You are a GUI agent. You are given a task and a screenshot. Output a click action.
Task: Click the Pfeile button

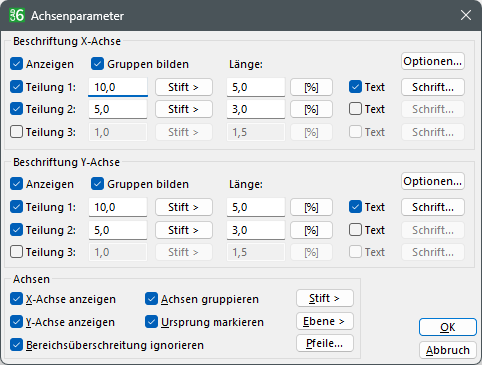tap(325, 343)
